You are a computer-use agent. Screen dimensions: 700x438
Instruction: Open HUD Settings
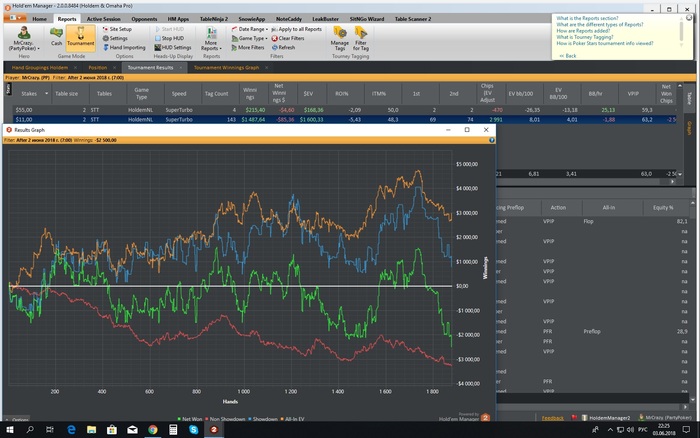(x=173, y=47)
